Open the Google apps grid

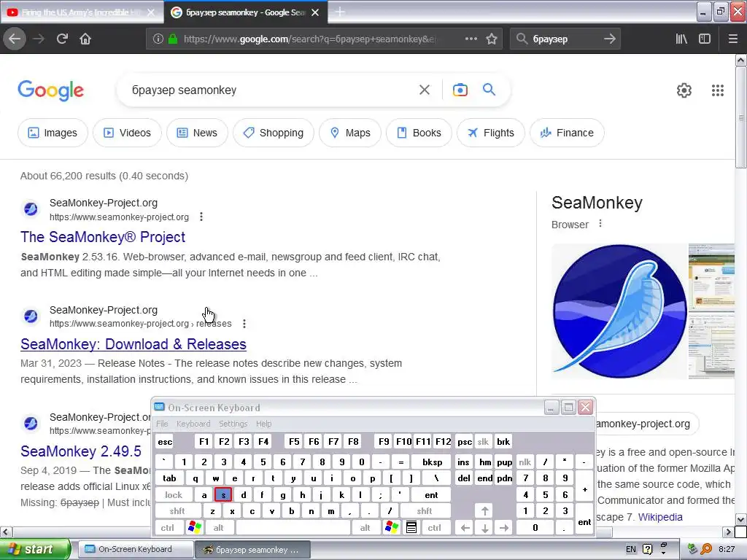pos(718,90)
